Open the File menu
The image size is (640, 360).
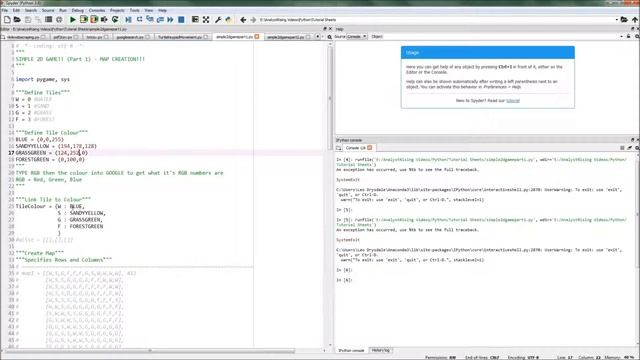(x=4, y=10)
